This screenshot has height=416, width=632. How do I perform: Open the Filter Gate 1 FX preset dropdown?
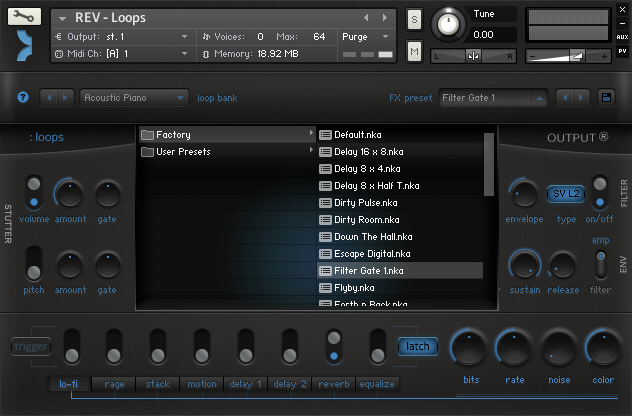click(493, 98)
